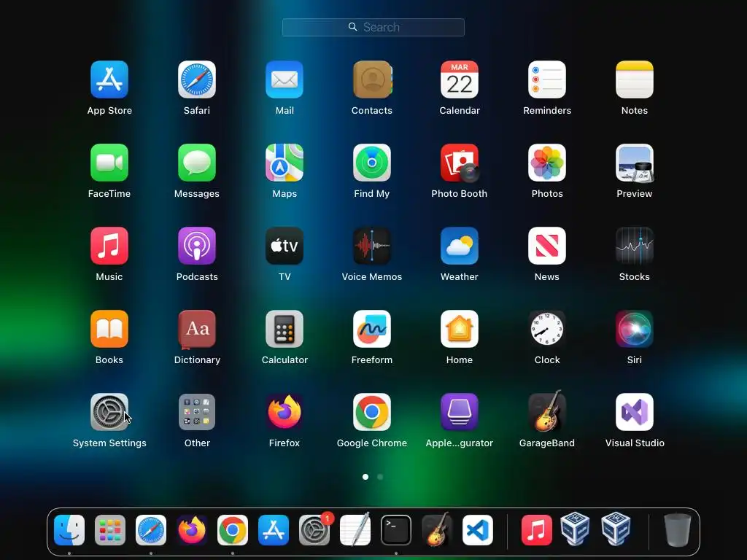Open the Stocks app
The height and width of the screenshot is (560, 747).
(x=635, y=246)
